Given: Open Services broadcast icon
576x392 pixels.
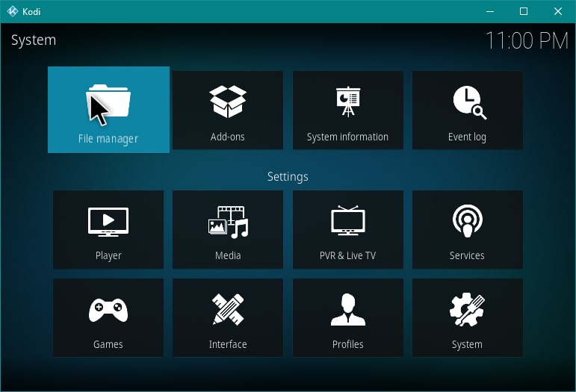Looking at the screenshot, I should (467, 221).
